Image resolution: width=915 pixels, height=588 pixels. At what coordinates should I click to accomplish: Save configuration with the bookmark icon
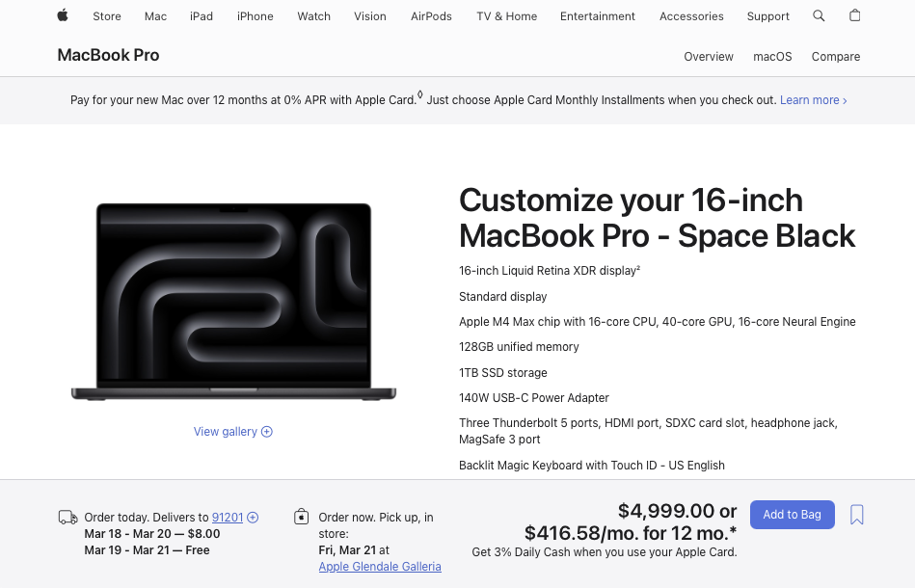click(857, 515)
